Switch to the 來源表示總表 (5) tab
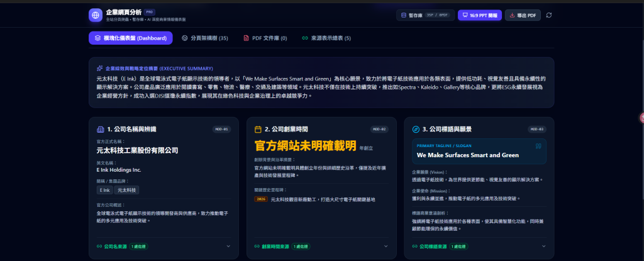 pos(326,38)
